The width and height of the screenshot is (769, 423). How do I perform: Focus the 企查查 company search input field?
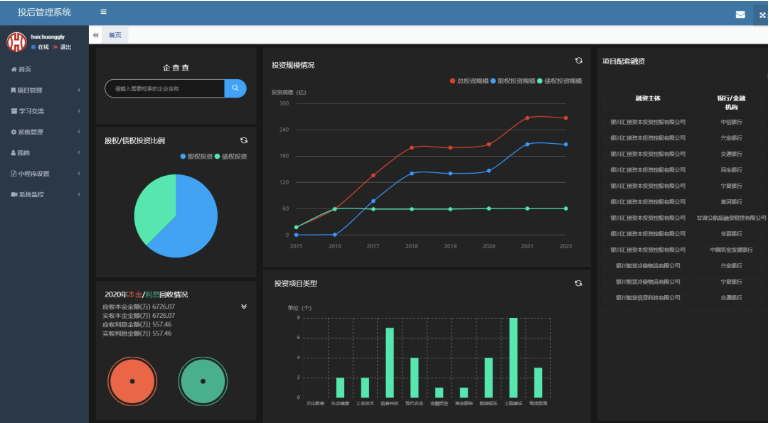click(x=164, y=89)
